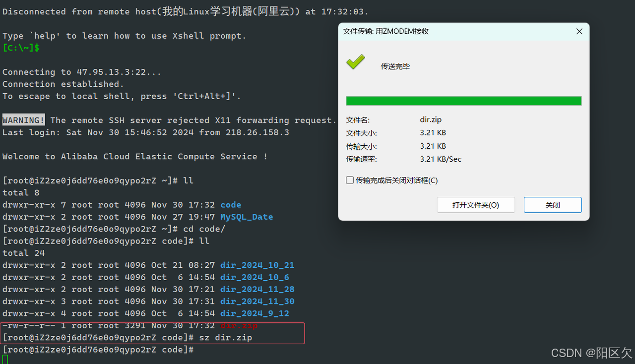This screenshot has height=364, width=635.
Task: Click the red dir.zip file name in listing
Action: (239, 326)
